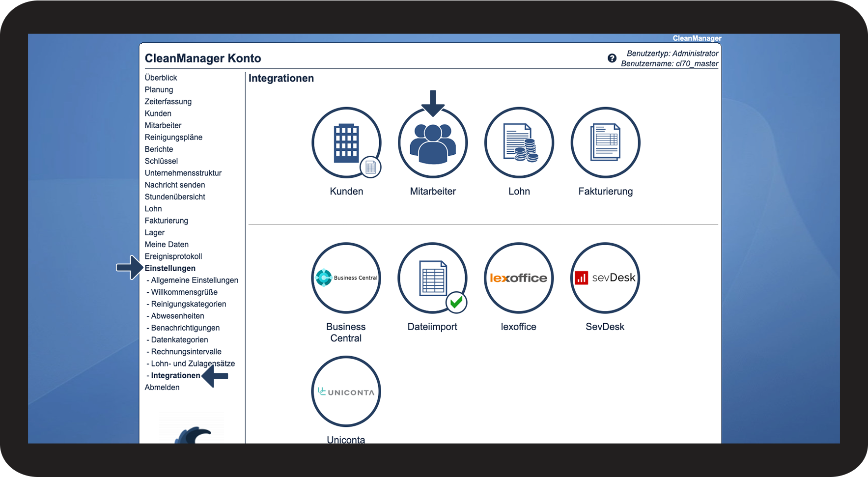
Task: Select Lager in the sidebar
Action: click(155, 232)
